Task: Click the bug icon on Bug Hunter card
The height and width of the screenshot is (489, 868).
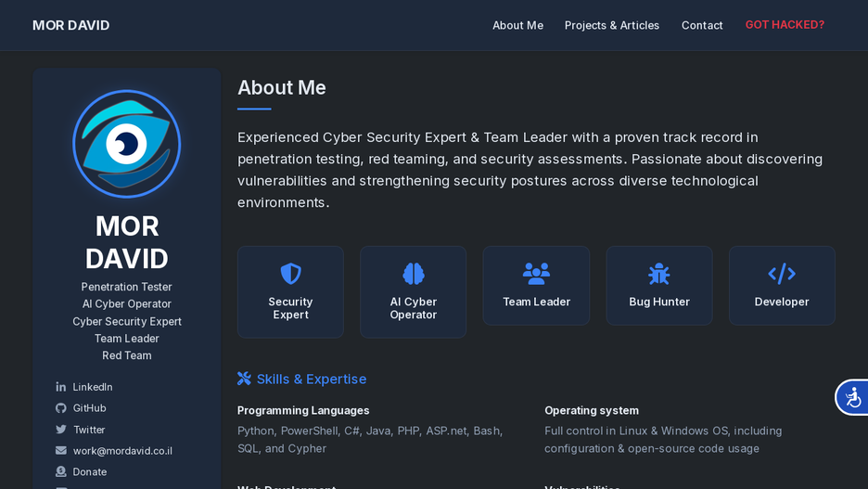Action: (659, 274)
